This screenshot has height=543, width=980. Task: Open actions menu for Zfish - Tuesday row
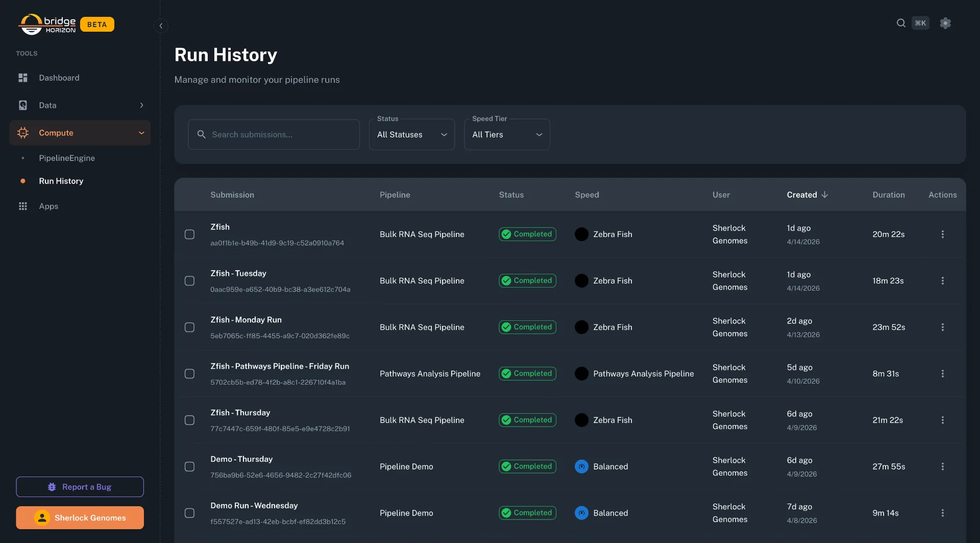tap(942, 280)
